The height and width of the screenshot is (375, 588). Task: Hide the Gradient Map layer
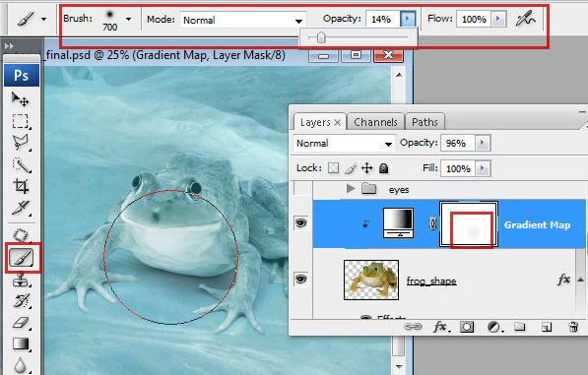tap(300, 223)
